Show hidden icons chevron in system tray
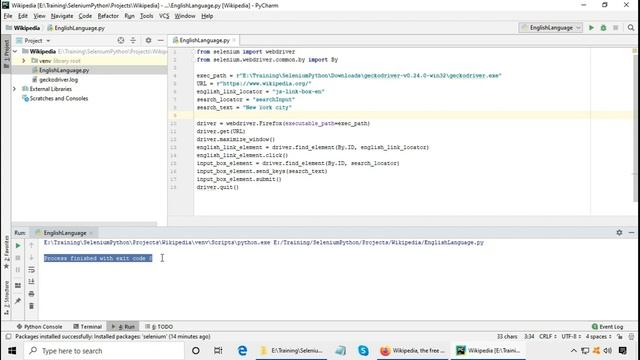This screenshot has height=360, width=640. click(573, 351)
